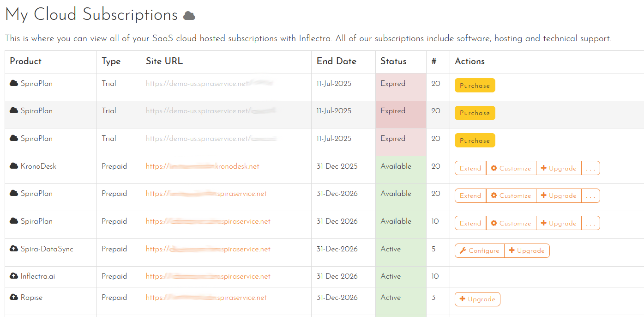Open the Inflectra.ai product link
The image size is (644, 317).
37,276
